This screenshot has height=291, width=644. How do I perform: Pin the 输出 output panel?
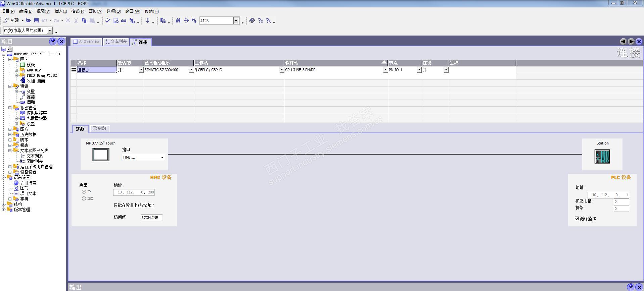pos(630,287)
